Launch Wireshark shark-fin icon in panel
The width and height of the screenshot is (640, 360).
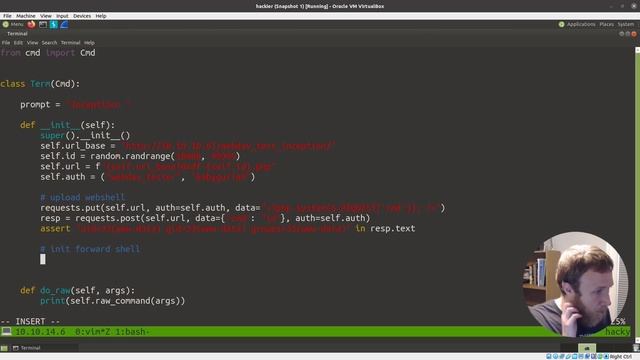[64, 24]
